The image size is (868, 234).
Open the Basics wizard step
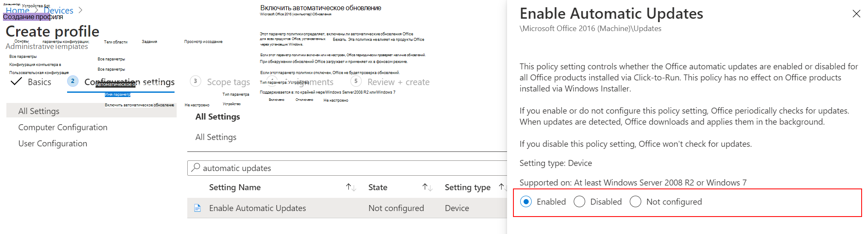39,82
